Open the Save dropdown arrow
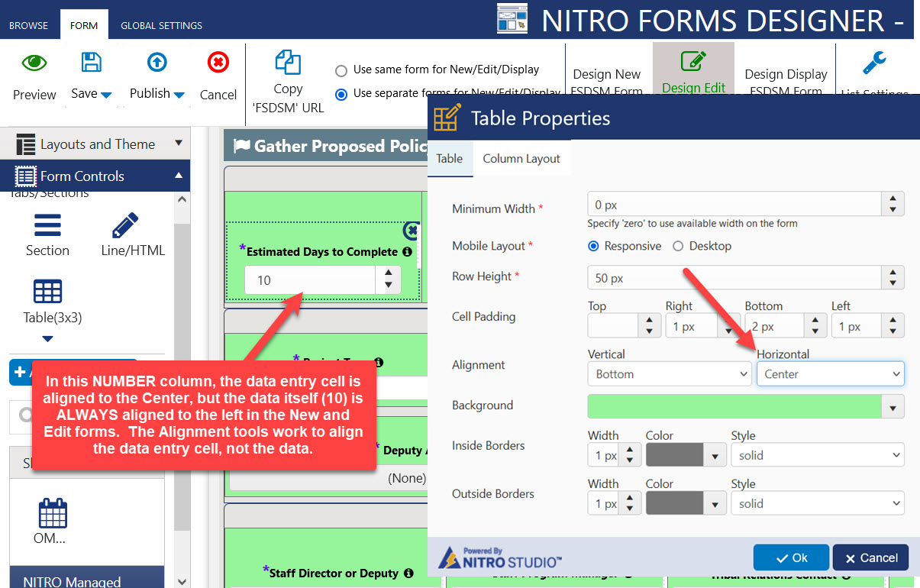The width and height of the screenshot is (920, 588). [106, 95]
